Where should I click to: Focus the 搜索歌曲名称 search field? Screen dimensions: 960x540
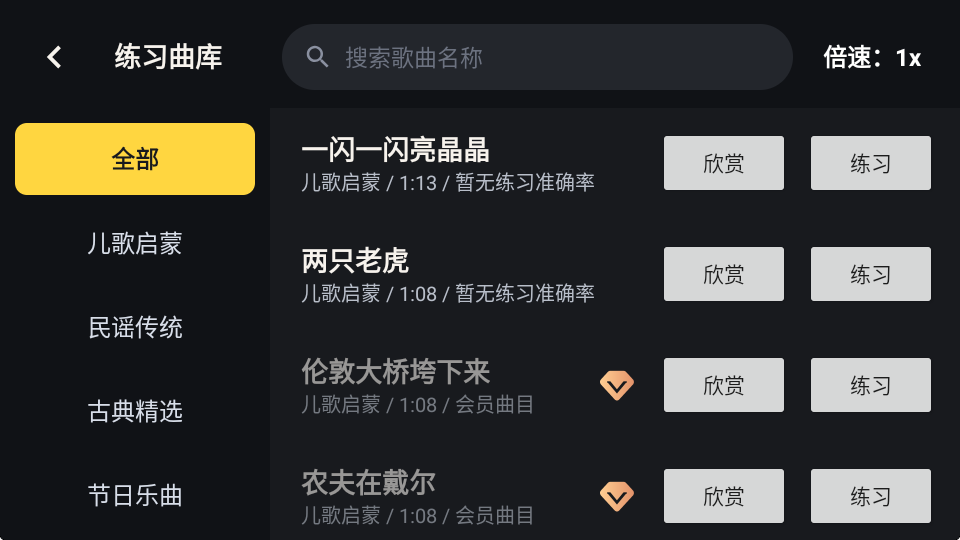pyautogui.click(x=537, y=57)
